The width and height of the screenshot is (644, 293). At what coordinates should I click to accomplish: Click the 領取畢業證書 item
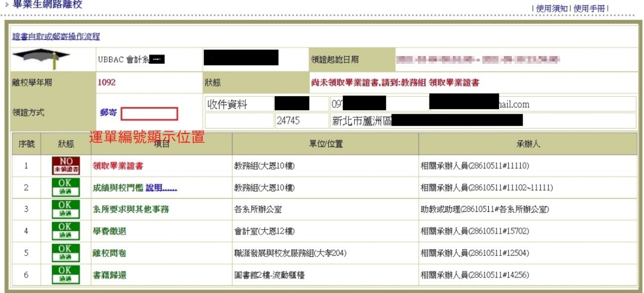click(x=118, y=166)
